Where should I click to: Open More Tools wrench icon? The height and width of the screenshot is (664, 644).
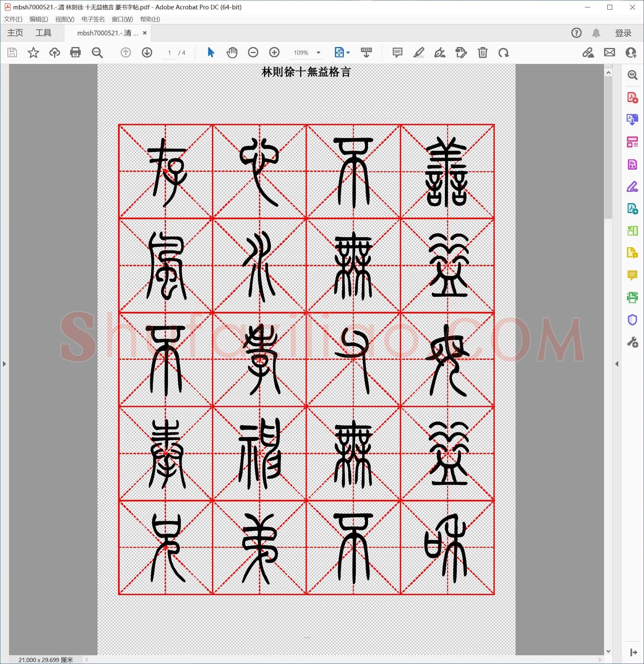click(632, 342)
